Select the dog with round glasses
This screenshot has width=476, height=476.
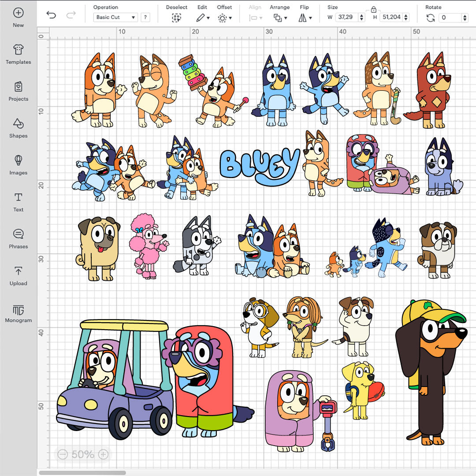tap(260, 327)
